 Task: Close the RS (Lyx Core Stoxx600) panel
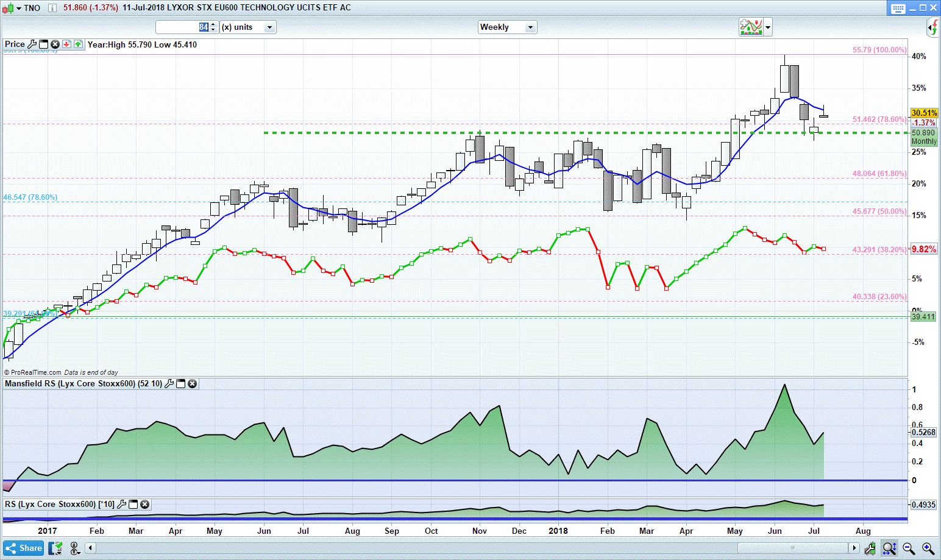click(x=145, y=505)
